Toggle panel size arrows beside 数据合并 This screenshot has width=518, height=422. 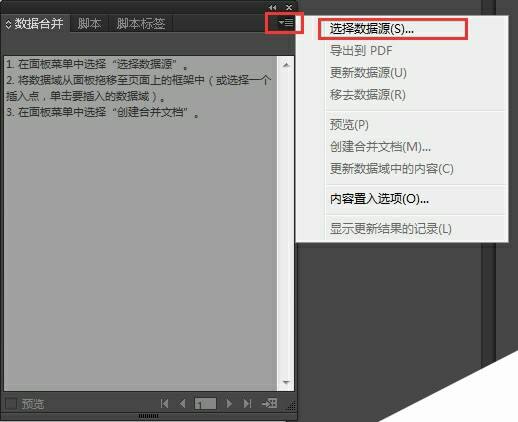pyautogui.click(x=8, y=24)
